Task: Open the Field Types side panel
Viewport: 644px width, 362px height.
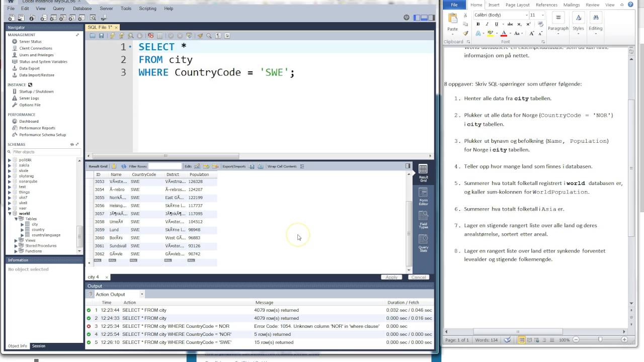Action: point(423,219)
